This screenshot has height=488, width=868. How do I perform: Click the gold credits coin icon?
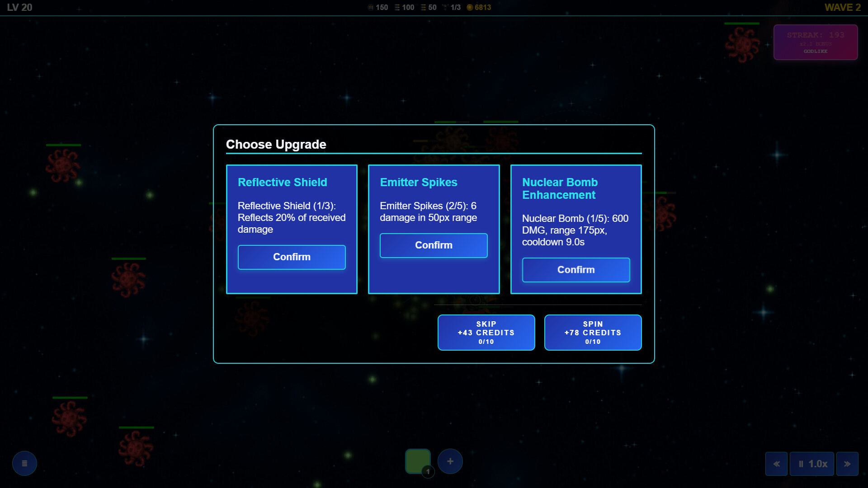pyautogui.click(x=470, y=7)
